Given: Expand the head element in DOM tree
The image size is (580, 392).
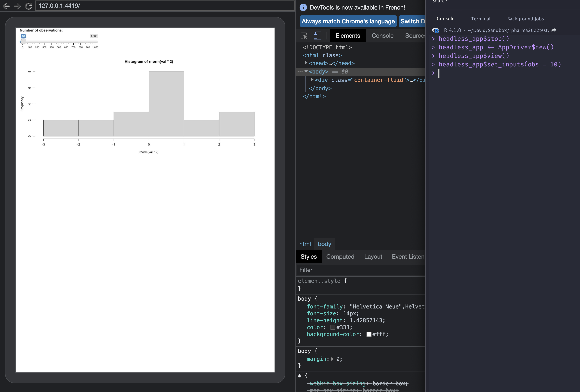Looking at the screenshot, I should click(306, 63).
